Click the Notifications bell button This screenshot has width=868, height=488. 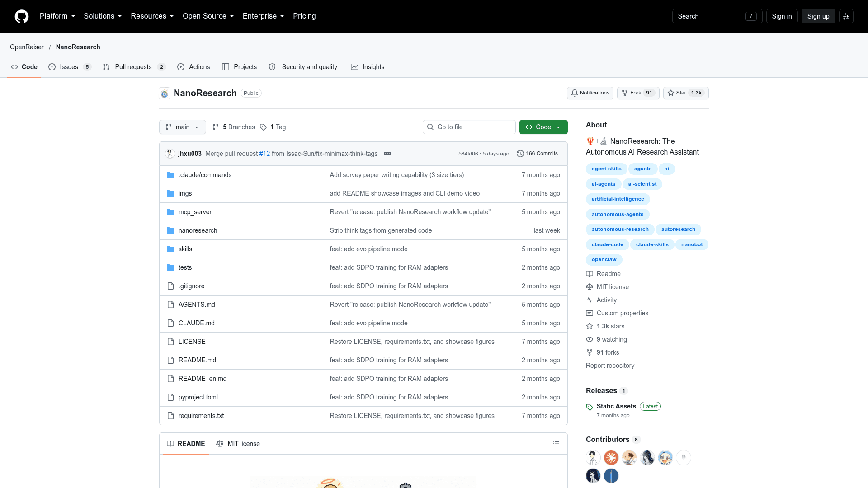590,93
